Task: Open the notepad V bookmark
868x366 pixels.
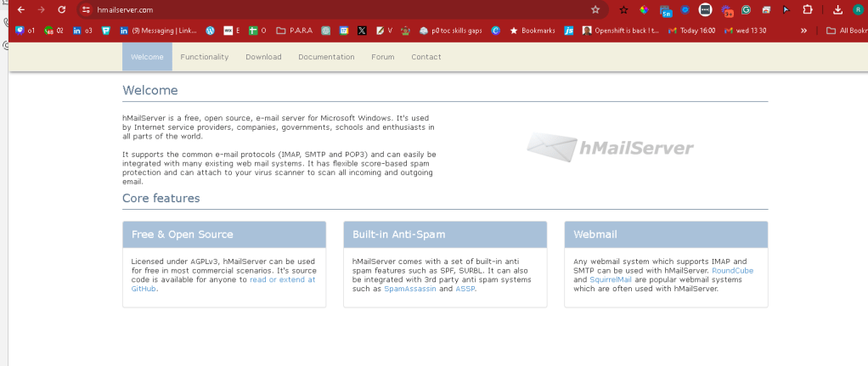Action: pos(384,31)
